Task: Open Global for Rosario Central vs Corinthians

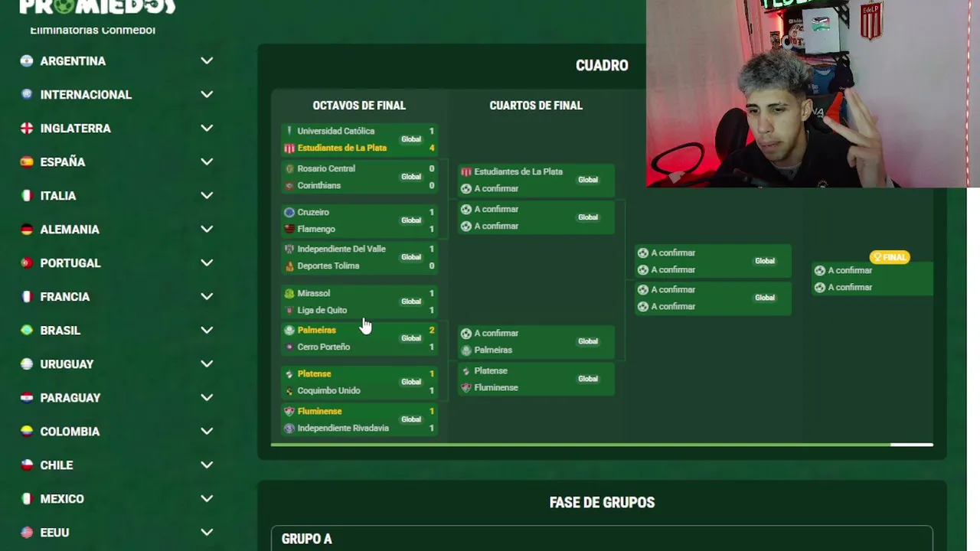Action: [411, 177]
